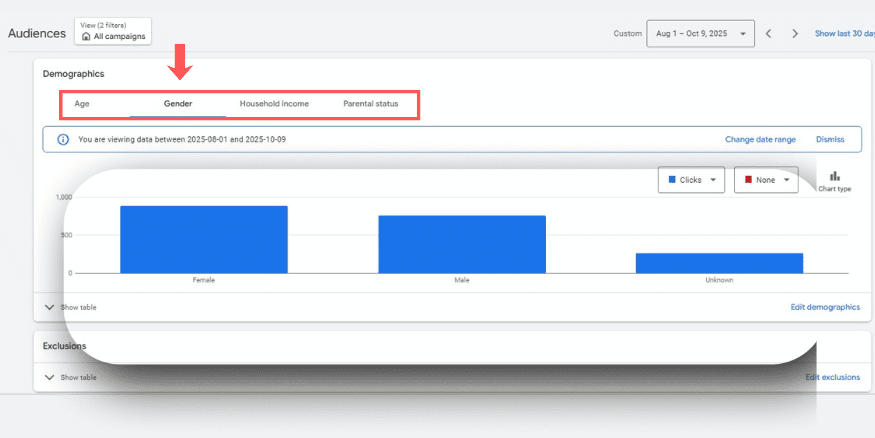Open the Clicks metric dropdown
875x438 pixels.
click(x=691, y=180)
